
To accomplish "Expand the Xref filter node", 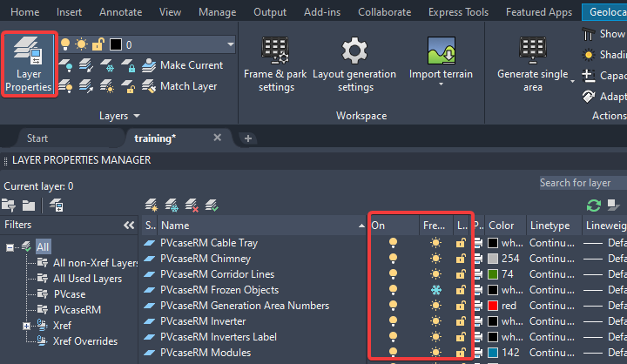I will tap(26, 326).
